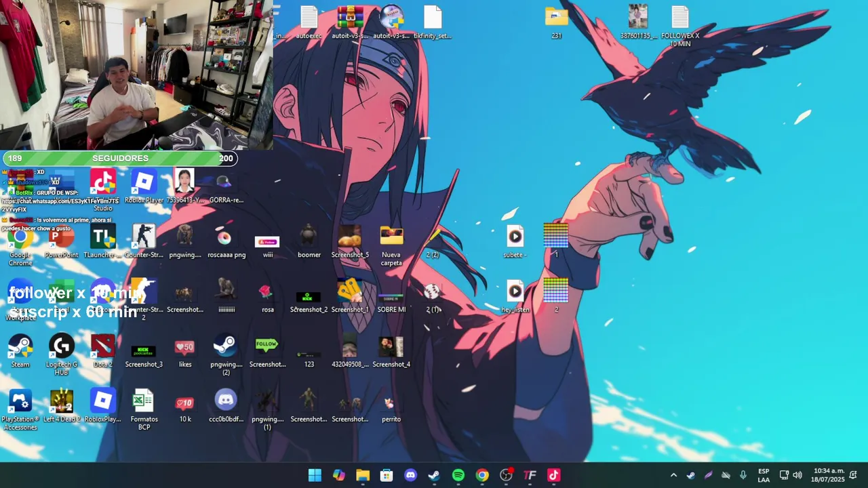Select the Screenshot_4 file icon
This screenshot has height=488, width=868.
(391, 351)
